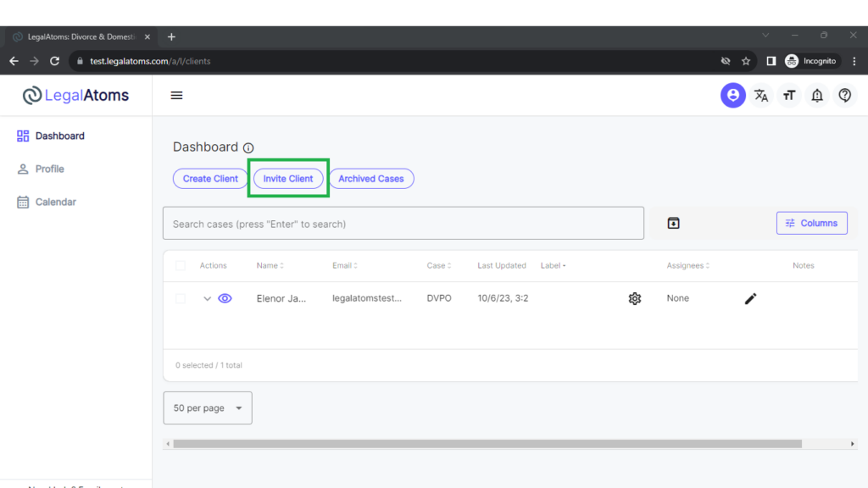Sort by Assignees column header
This screenshot has height=488, width=868.
[688, 265]
